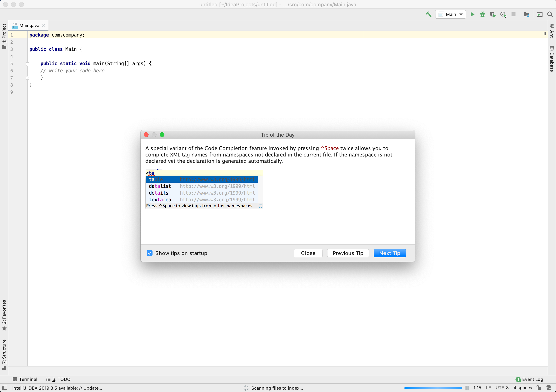Run Main with Coverage
The width and height of the screenshot is (556, 392).
(492, 14)
